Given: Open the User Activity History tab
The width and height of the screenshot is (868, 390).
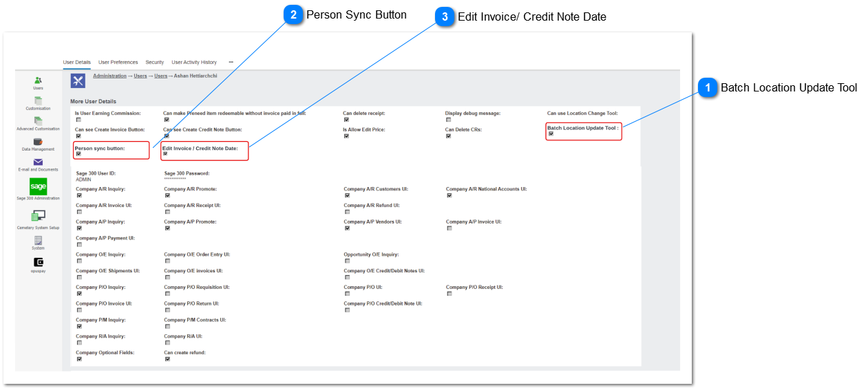Looking at the screenshot, I should point(194,62).
